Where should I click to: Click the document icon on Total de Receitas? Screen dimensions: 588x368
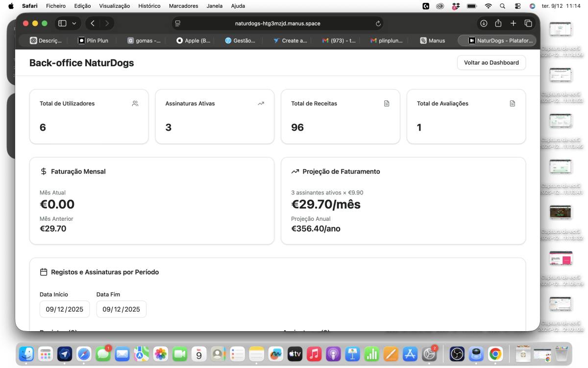(x=387, y=104)
